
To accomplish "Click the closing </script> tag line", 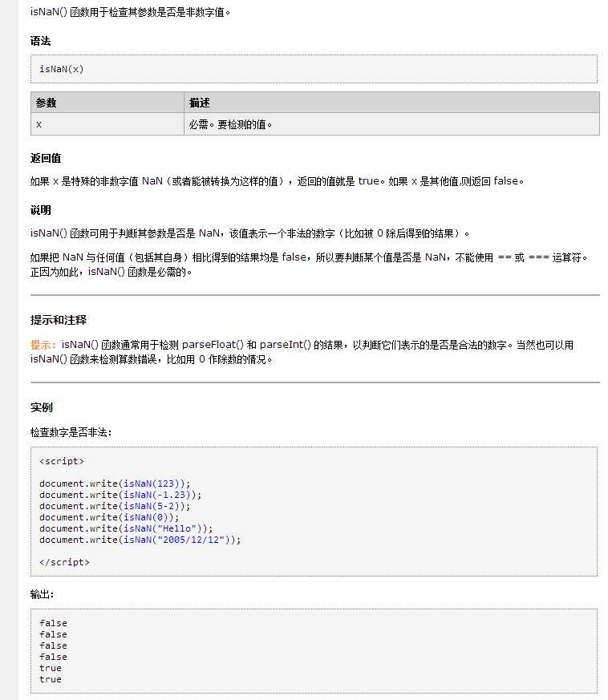I will 64,562.
